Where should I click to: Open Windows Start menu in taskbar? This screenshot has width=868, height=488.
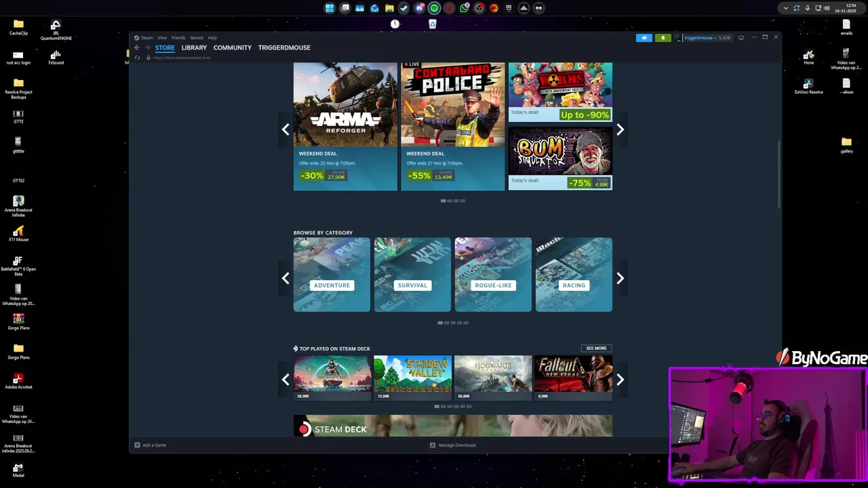[330, 8]
